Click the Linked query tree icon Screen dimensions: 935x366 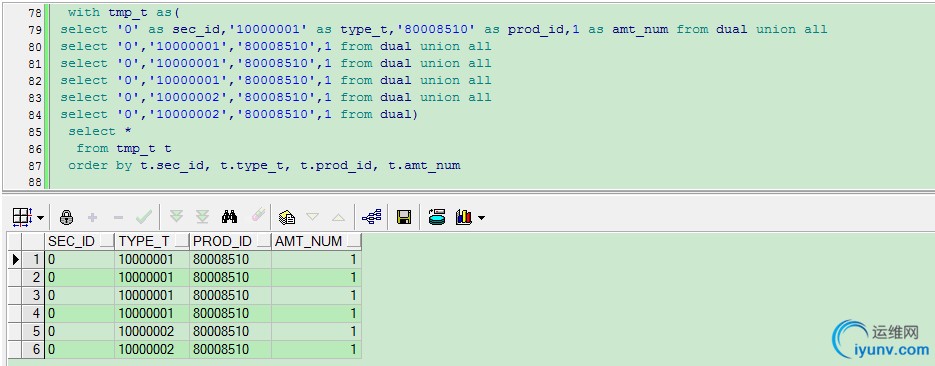click(x=371, y=218)
